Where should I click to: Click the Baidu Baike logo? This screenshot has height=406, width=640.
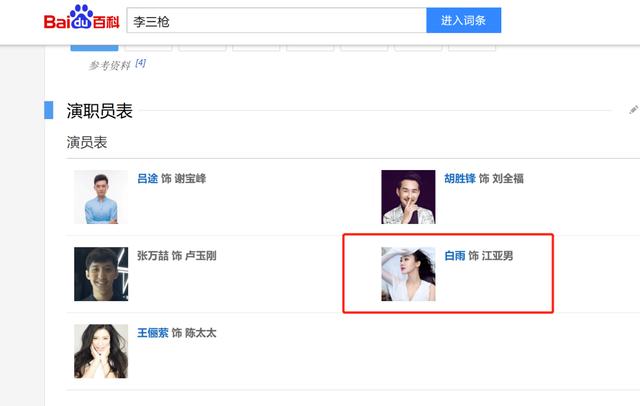tap(81, 18)
